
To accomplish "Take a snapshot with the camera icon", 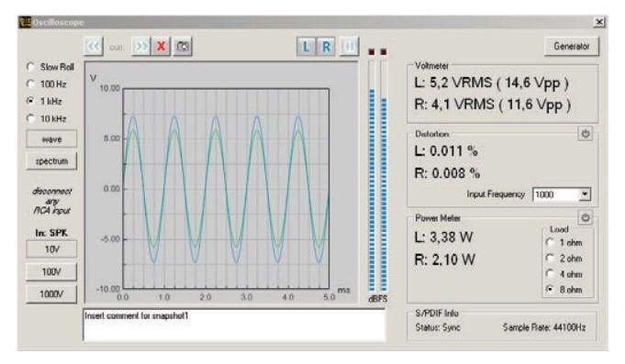I will (183, 47).
